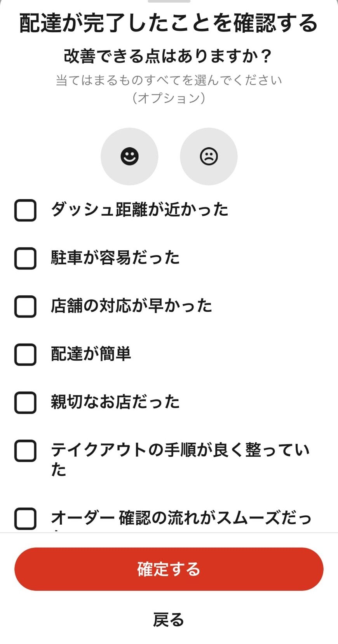338x644 pixels.
Task: Toggle the オーダー確認の流れがスムーズだった checkbox
Action: click(x=25, y=518)
